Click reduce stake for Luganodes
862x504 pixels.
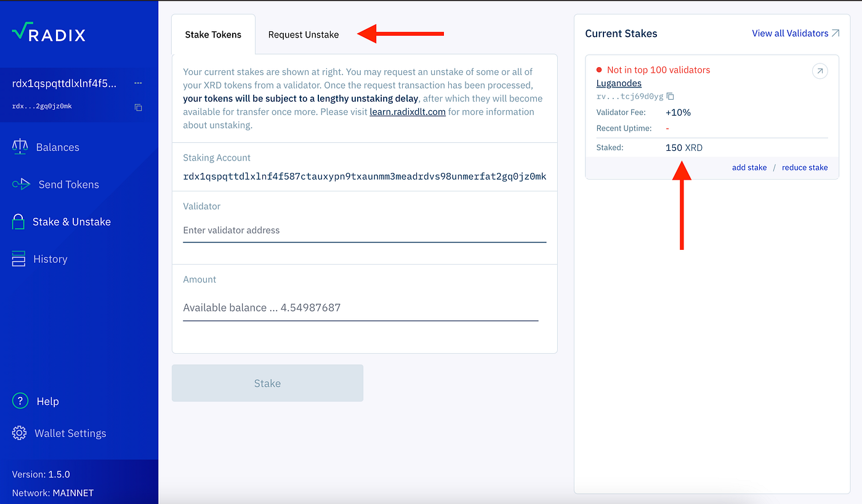(x=805, y=167)
